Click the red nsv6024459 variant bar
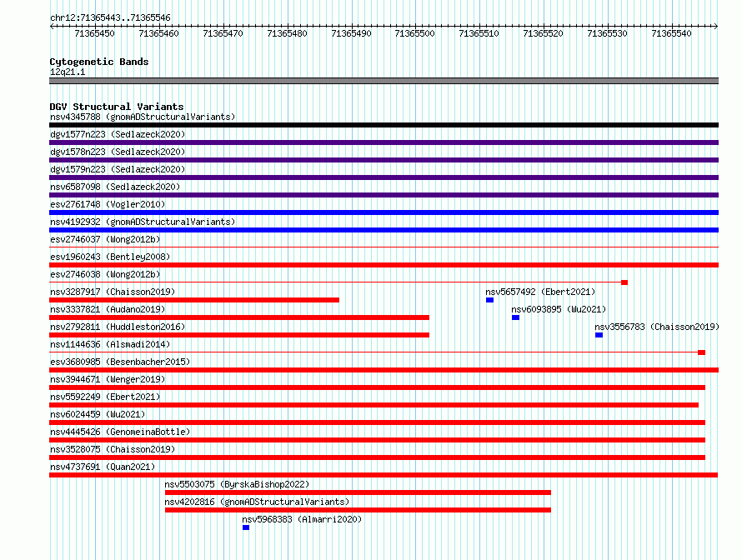This screenshot has width=742, height=560. tap(377, 422)
